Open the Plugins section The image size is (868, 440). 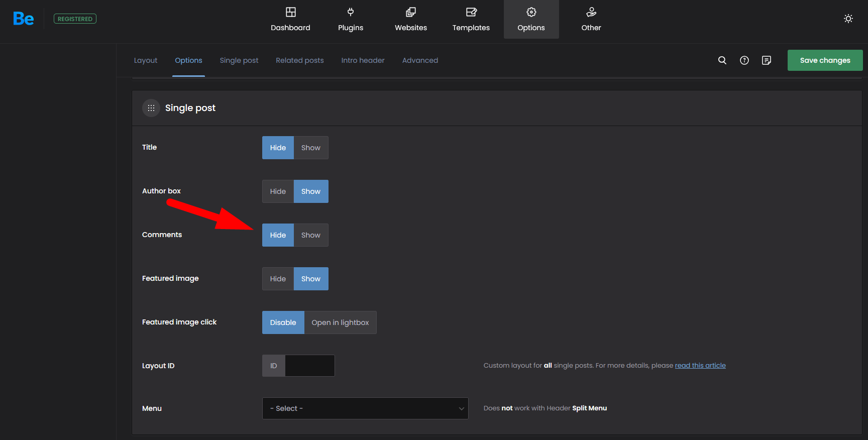[351, 19]
